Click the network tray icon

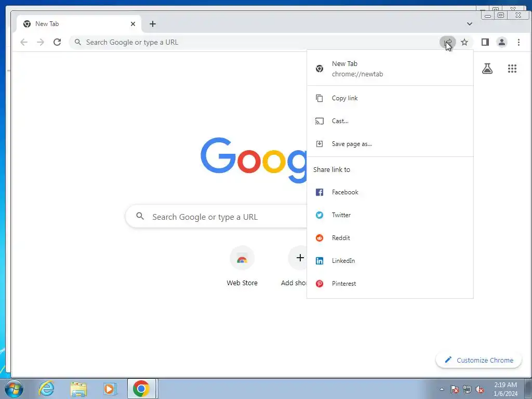click(467, 390)
